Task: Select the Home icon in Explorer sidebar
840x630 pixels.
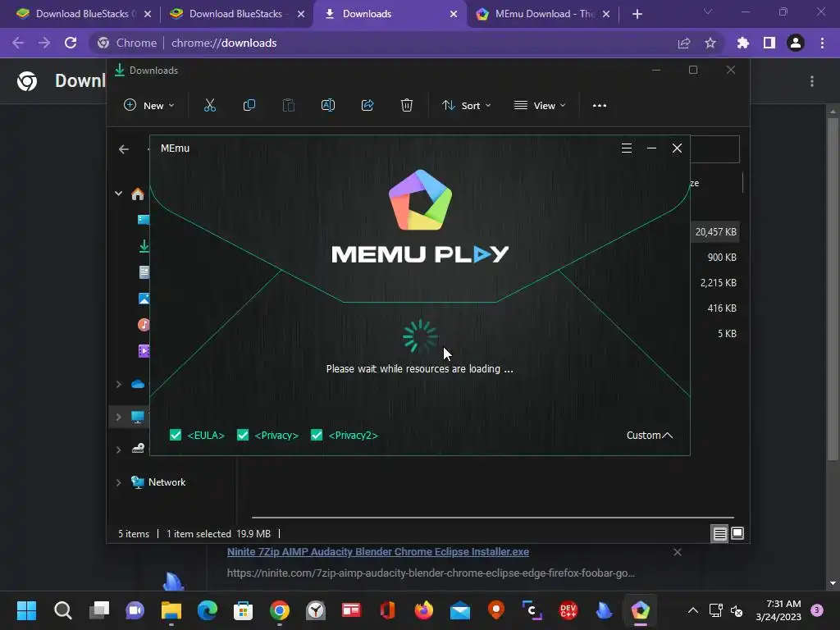Action: [x=138, y=194]
